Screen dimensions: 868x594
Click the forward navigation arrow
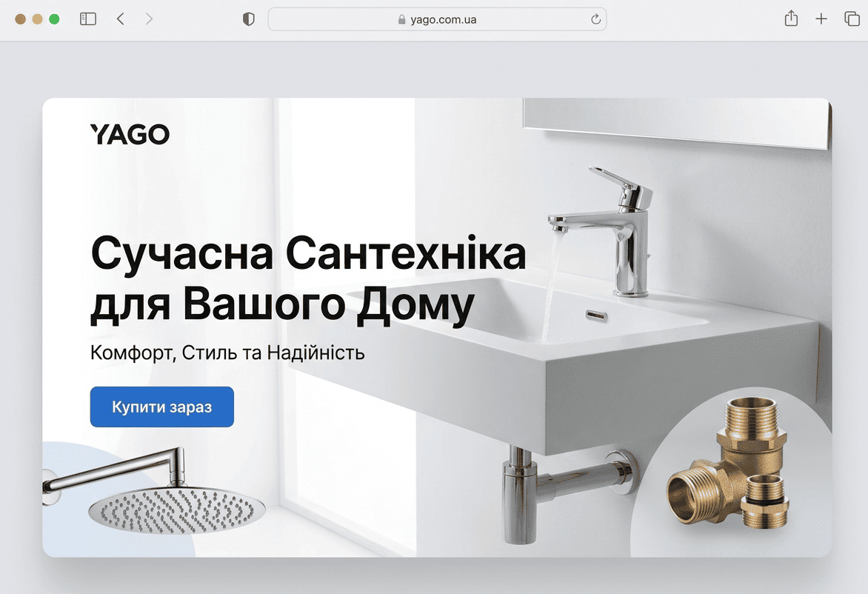point(150,19)
